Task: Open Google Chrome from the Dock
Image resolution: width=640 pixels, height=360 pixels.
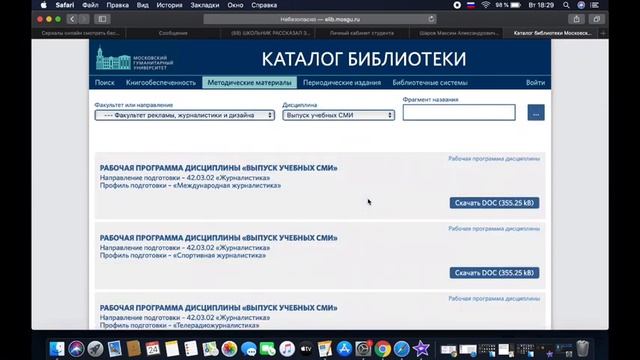Action: [383, 349]
